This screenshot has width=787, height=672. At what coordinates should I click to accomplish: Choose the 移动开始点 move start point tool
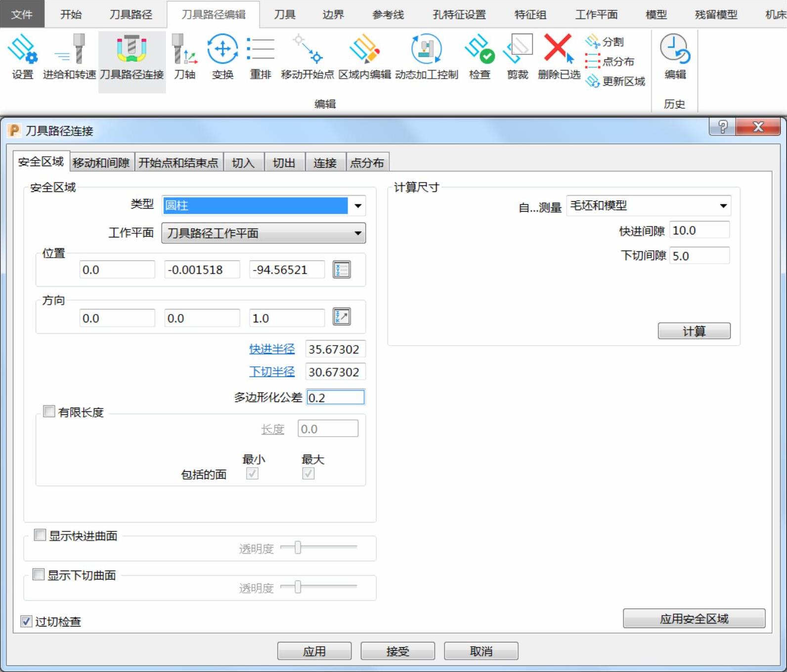click(307, 57)
